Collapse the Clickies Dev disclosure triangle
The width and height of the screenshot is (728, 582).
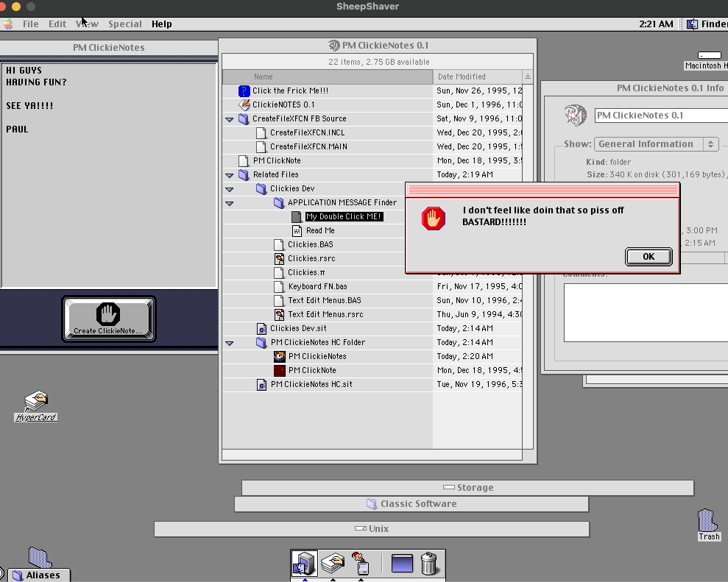pos(230,189)
